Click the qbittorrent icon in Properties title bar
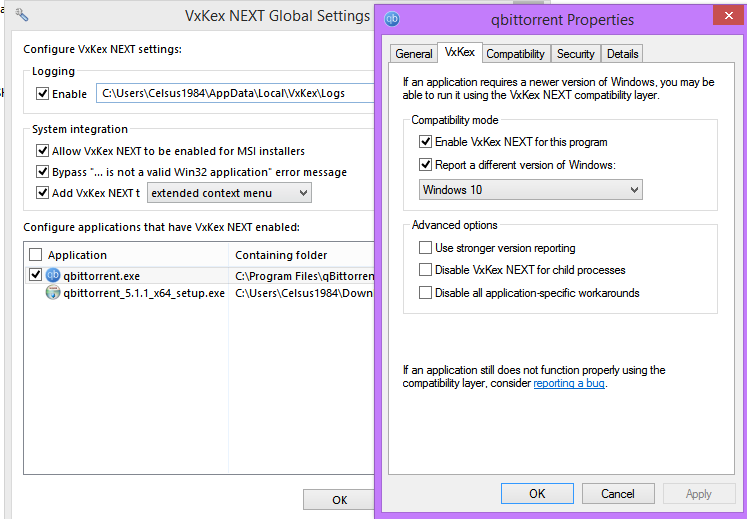747x519 pixels. pyautogui.click(x=392, y=19)
